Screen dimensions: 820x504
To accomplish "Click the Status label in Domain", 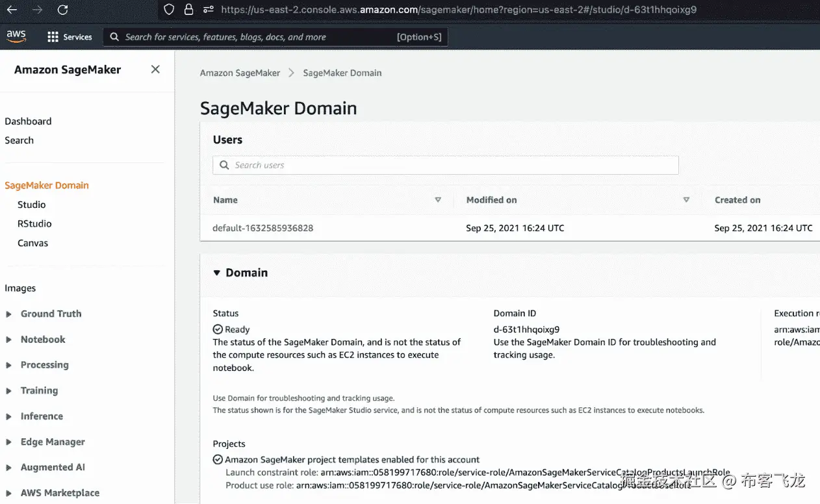I will [225, 313].
